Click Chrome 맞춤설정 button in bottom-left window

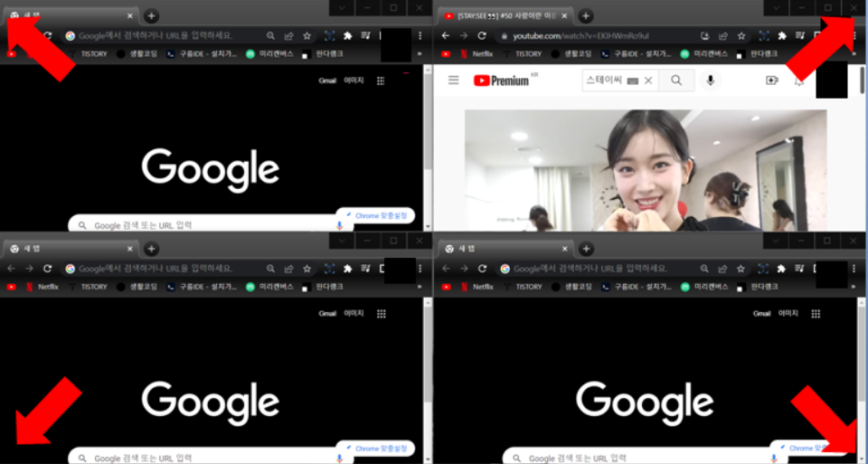[x=376, y=448]
